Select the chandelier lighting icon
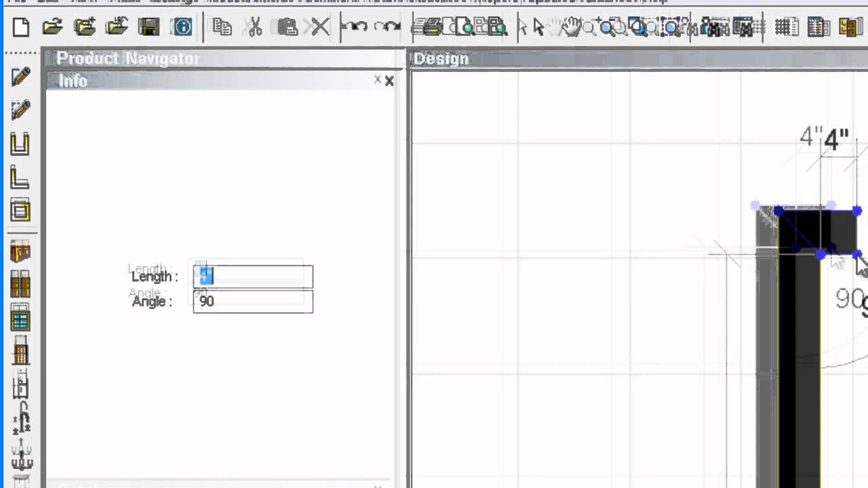This screenshot has height=488, width=868. [22, 455]
